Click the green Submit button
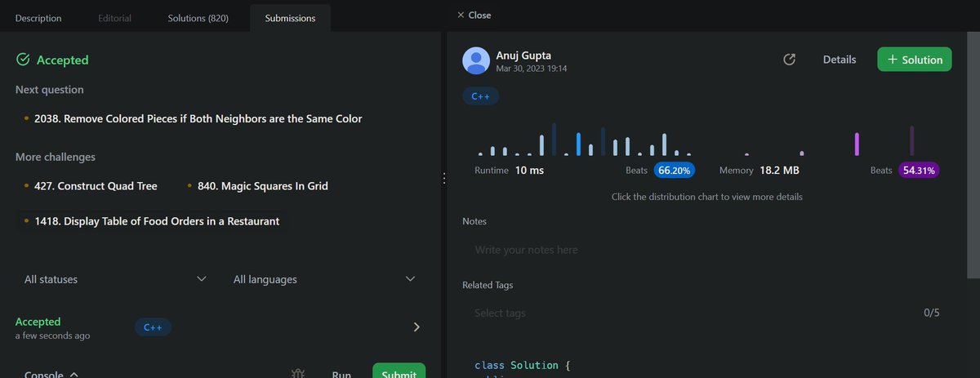The height and width of the screenshot is (378, 980). tap(399, 371)
